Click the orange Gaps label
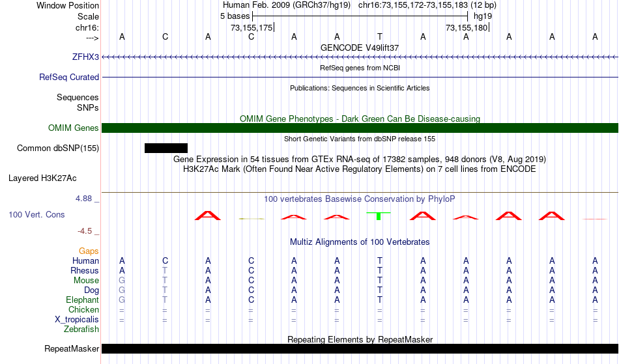Viewport: 619px width, 364px height. pos(89,251)
